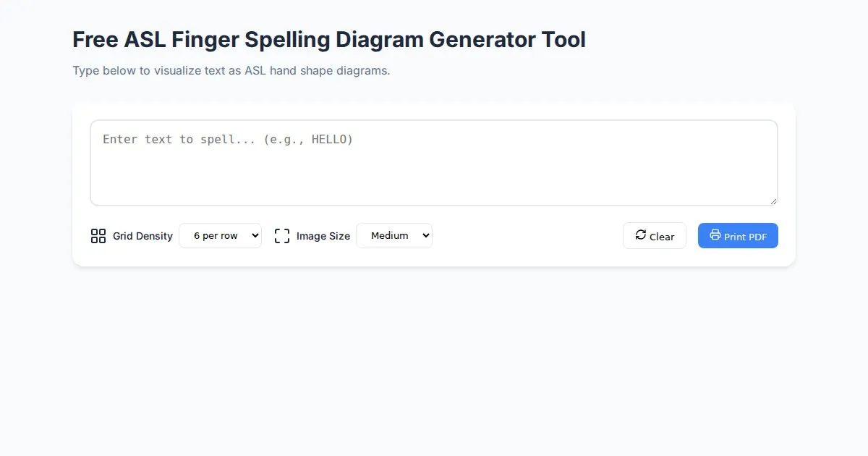Click the printer icon on Print PDF
Screen dimensions: 868x456
715,235
